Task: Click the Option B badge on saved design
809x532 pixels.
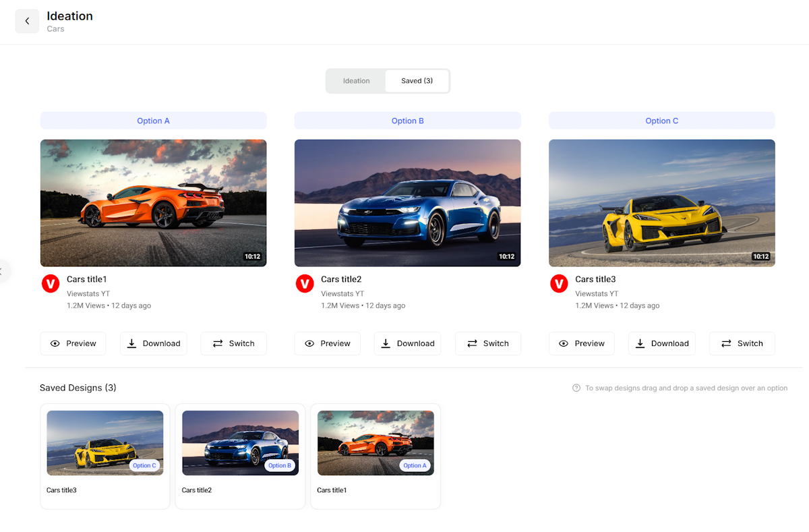Action: [280, 465]
